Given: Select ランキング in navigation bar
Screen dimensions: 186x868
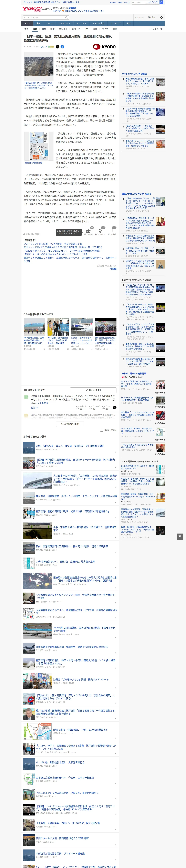Looking at the screenshot, I should point(115,24).
